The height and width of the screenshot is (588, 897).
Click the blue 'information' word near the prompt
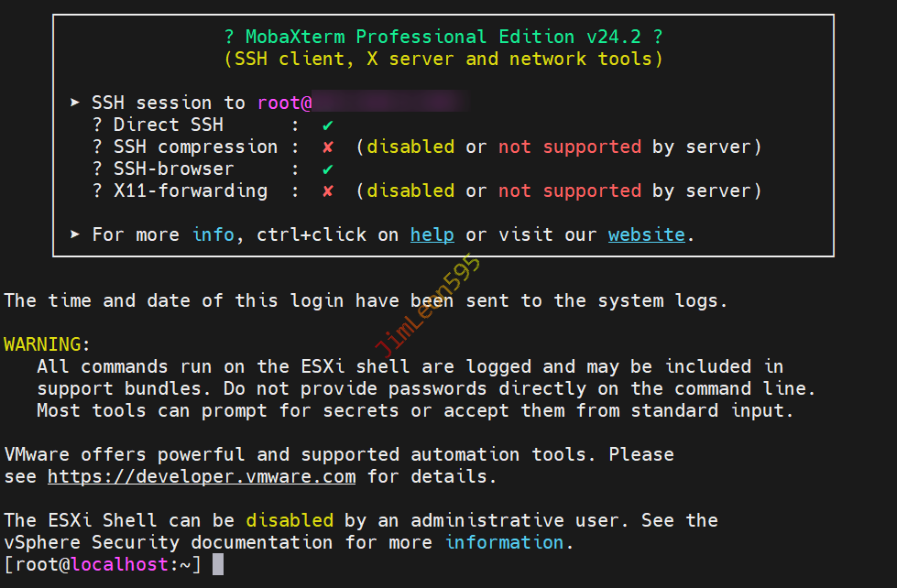[504, 542]
